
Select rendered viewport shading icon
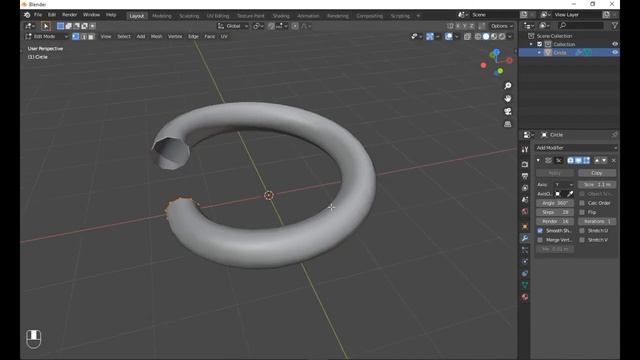coord(502,36)
